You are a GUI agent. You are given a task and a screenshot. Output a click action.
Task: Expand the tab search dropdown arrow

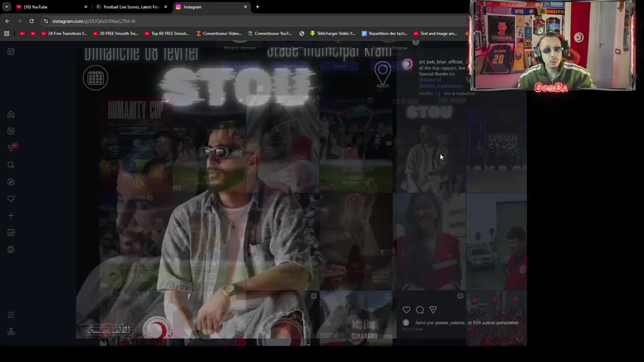click(x=7, y=7)
